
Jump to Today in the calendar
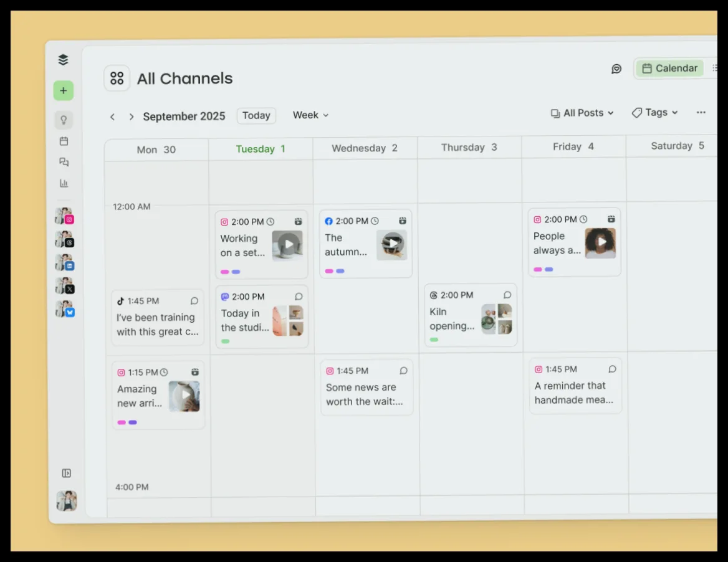click(256, 115)
